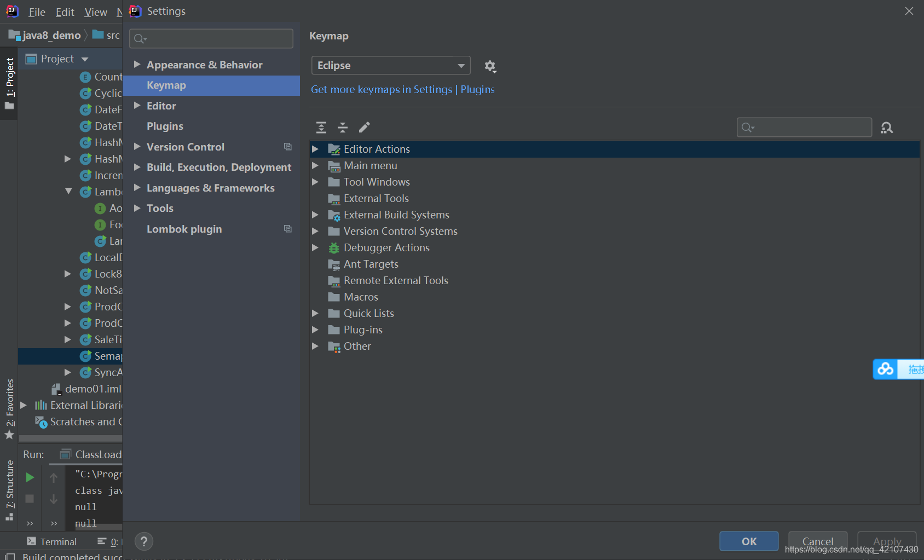Click the External Build Systems folder icon
This screenshot has width=924, height=560.
coord(334,215)
